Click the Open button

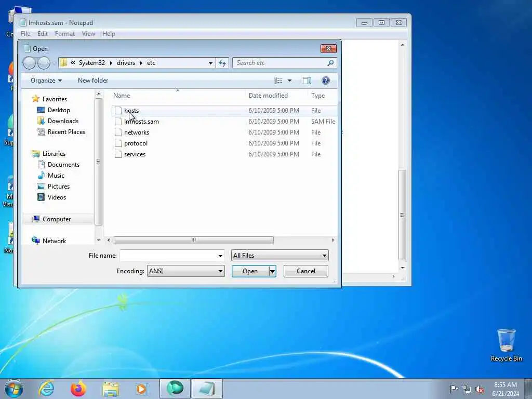(250, 271)
